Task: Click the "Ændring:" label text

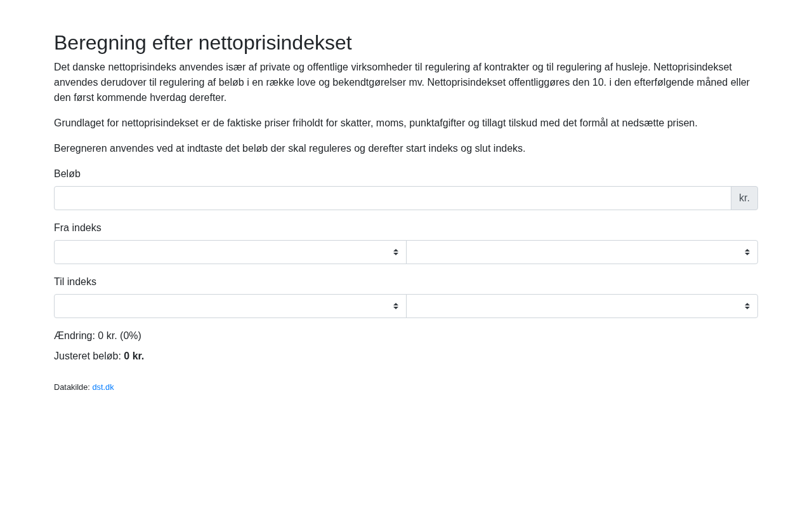Action: pyautogui.click(x=74, y=336)
